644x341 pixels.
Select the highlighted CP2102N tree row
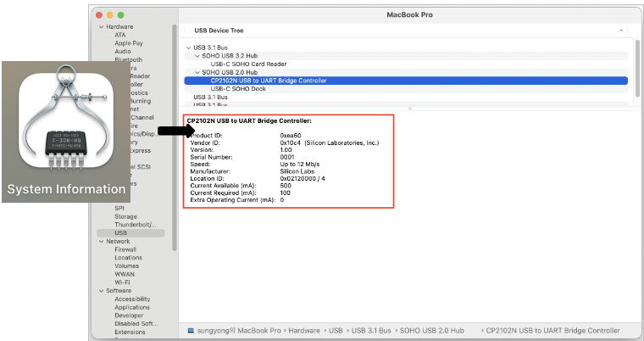click(x=406, y=81)
